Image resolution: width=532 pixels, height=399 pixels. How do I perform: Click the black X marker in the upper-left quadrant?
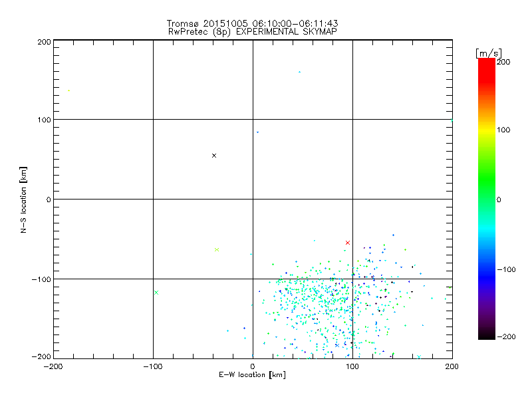coord(214,156)
